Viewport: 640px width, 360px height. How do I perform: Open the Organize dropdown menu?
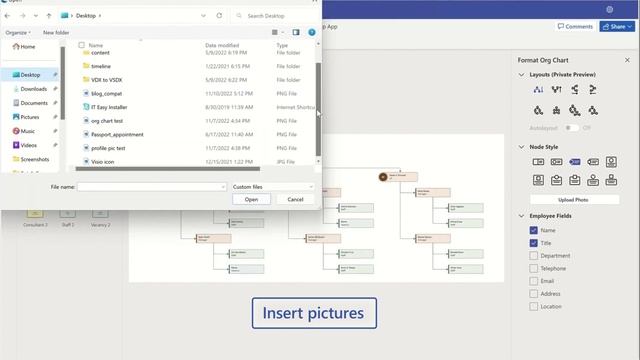(18, 32)
